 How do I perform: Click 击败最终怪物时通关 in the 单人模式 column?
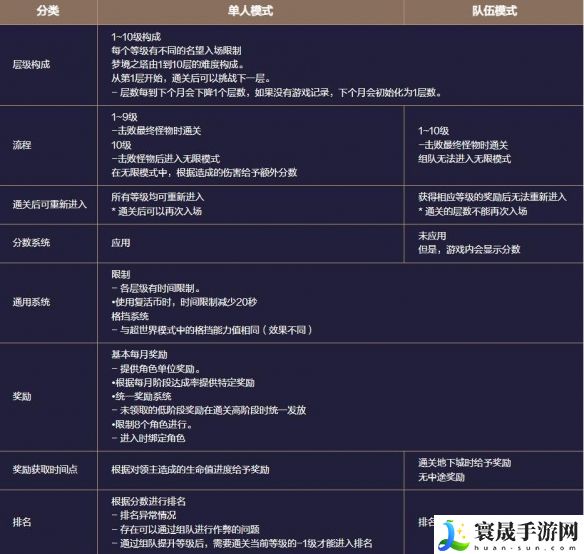156,131
